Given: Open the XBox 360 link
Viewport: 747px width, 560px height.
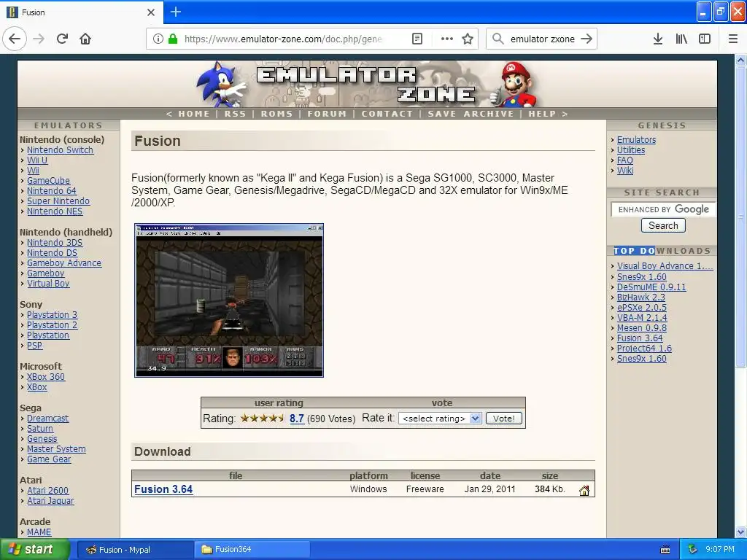Looking at the screenshot, I should [46, 377].
